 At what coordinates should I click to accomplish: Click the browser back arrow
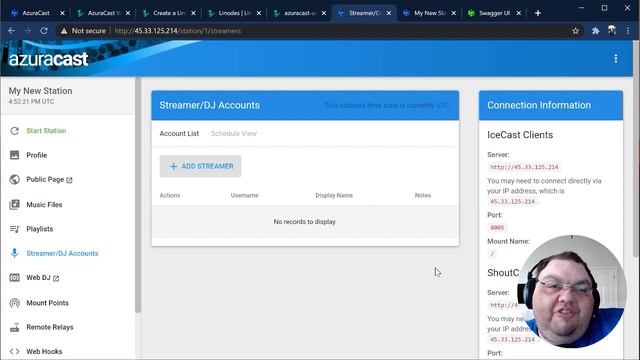[x=11, y=31]
